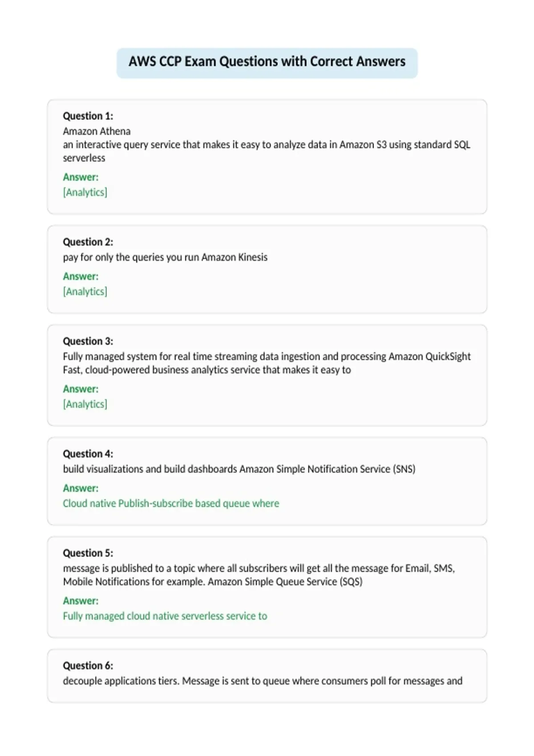Viewport: 534px width, 756px height.
Task: Click the Question 2 heading
Action: click(88, 242)
